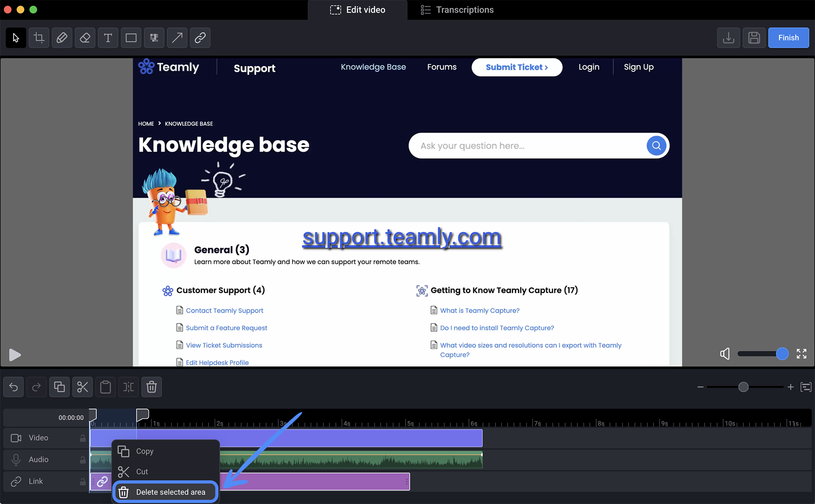Download the video with the download icon
The image size is (815, 504).
(x=729, y=38)
